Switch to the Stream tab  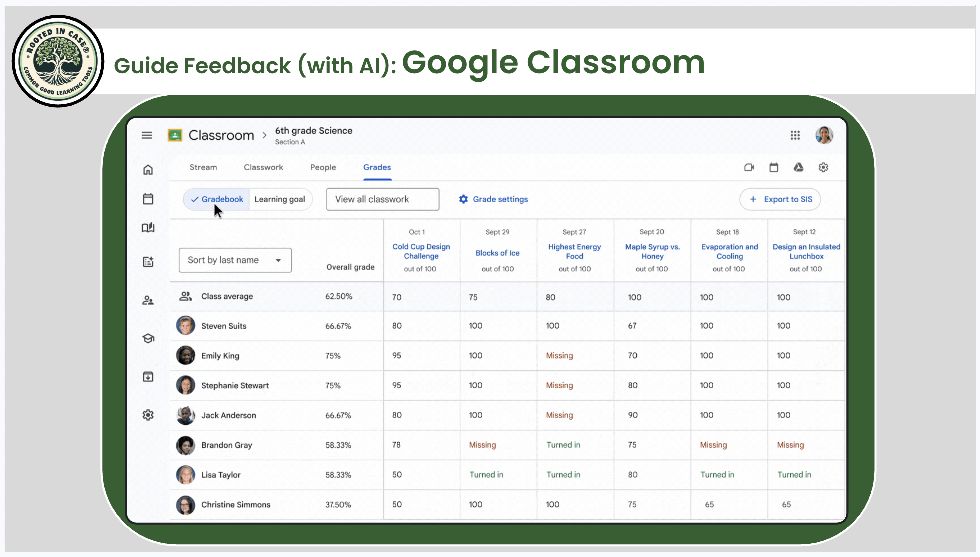tap(203, 167)
